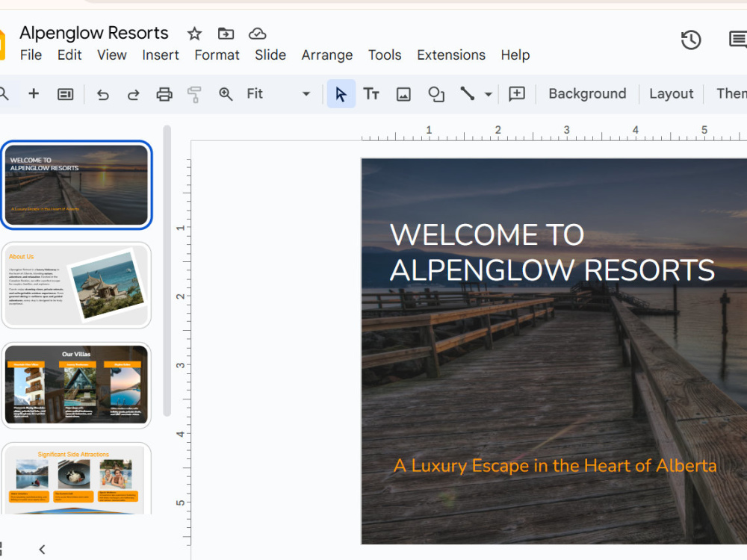
Task: Click the Google Slides home logo
Action: tap(2, 44)
